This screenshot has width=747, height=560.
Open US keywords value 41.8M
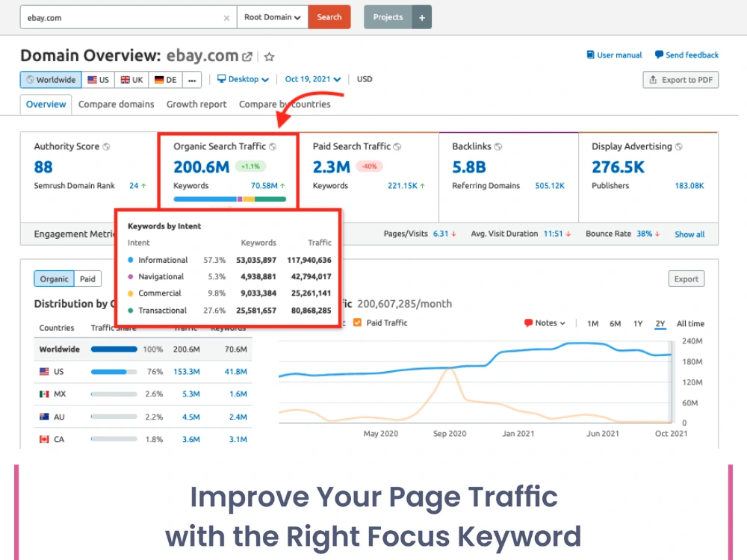coord(236,371)
